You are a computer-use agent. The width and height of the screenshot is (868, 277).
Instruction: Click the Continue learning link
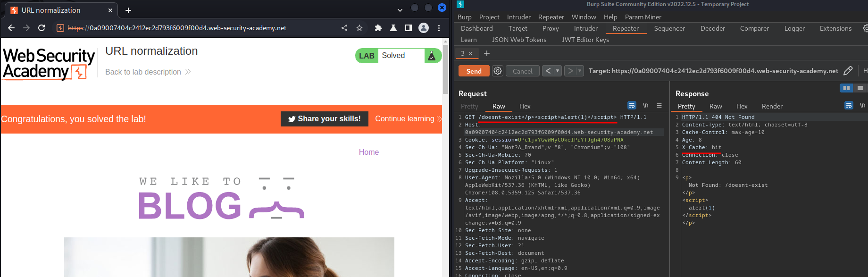[x=408, y=119]
